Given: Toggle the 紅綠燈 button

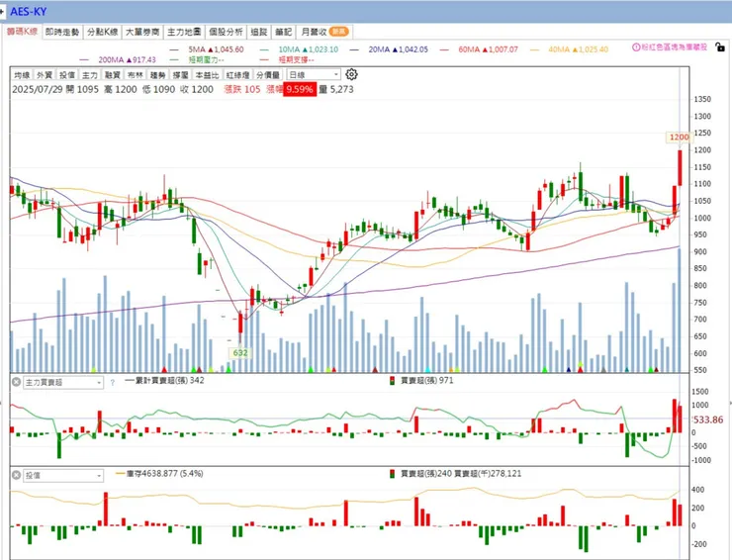Looking at the screenshot, I should pos(237,75).
